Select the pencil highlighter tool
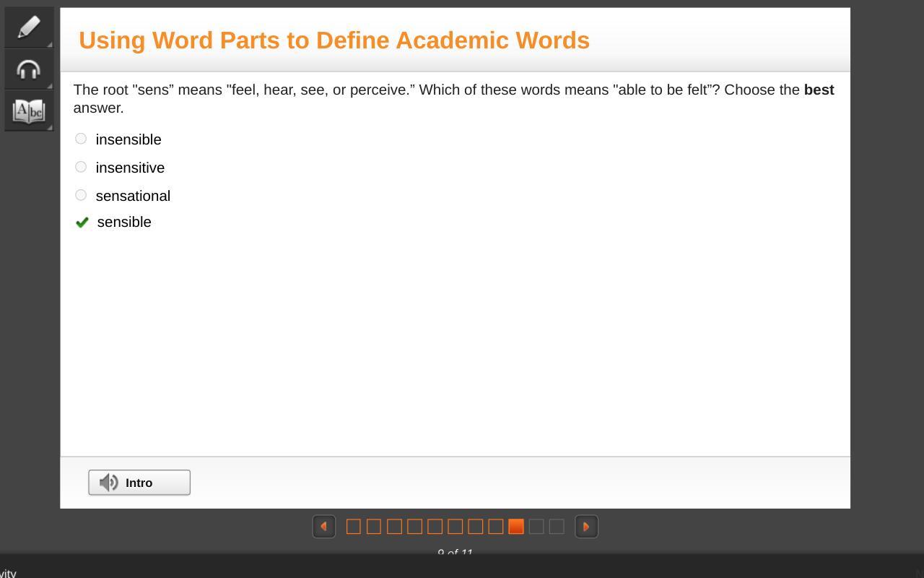The width and height of the screenshot is (924, 578). (x=29, y=27)
